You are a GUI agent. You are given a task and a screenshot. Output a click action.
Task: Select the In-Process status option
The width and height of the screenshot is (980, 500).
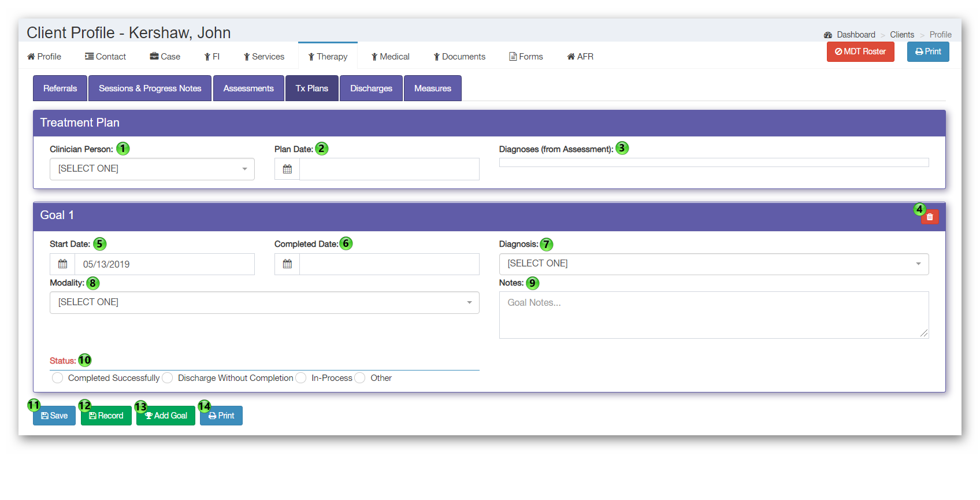[x=301, y=378]
